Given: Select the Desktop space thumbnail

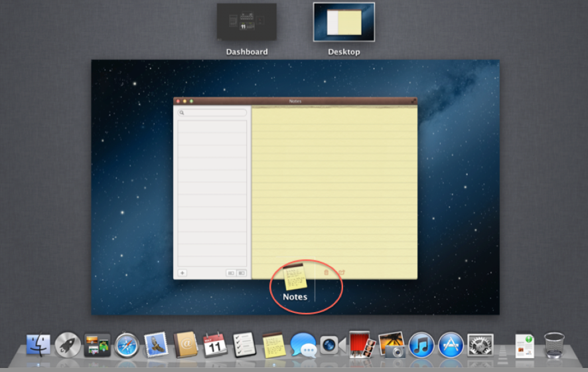Looking at the screenshot, I should coord(344,23).
